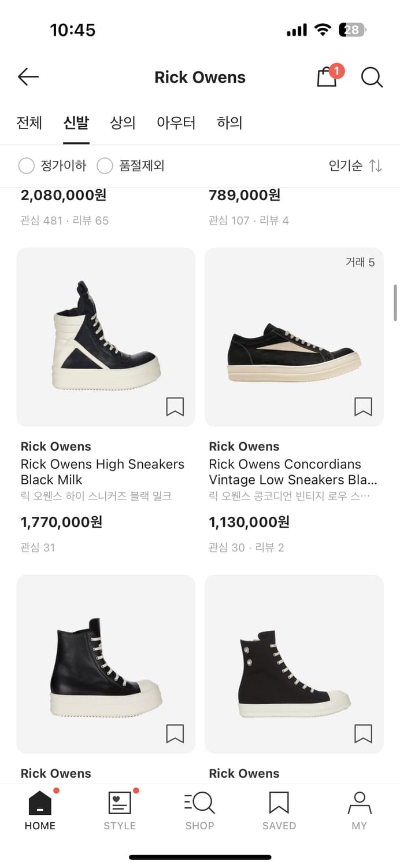
Task: Open the STYLE feed icon
Action: [x=120, y=803]
